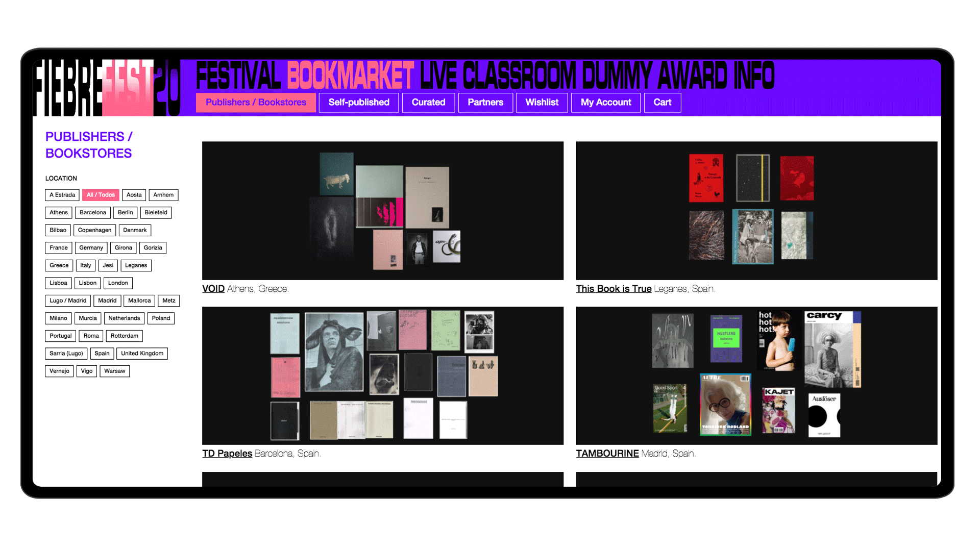Filter by A Estrada location
980x551 pixels.
[62, 195]
